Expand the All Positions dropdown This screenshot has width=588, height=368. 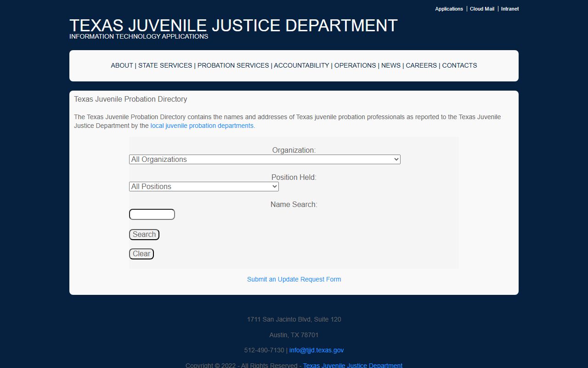click(x=204, y=186)
